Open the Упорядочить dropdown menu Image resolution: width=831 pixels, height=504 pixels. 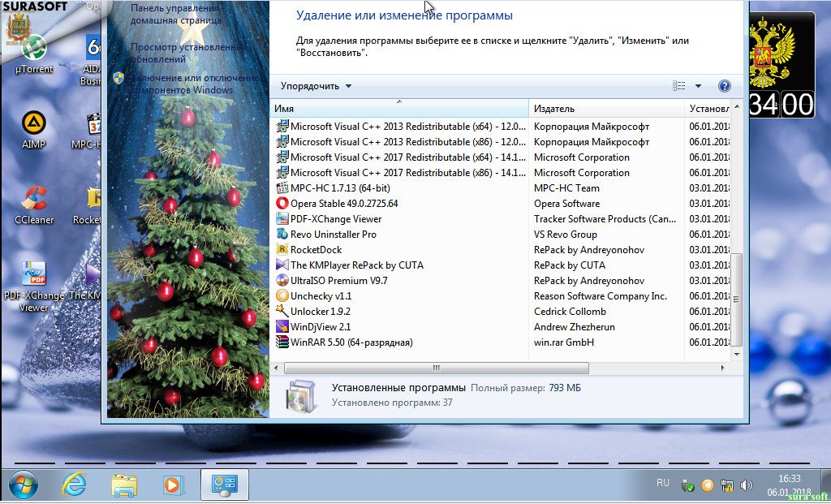(x=316, y=86)
